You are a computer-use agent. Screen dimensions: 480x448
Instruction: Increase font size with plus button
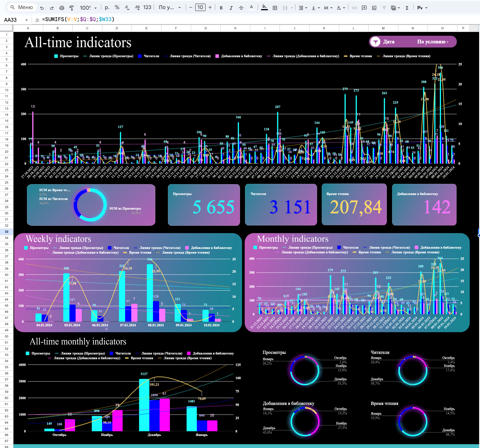point(210,8)
